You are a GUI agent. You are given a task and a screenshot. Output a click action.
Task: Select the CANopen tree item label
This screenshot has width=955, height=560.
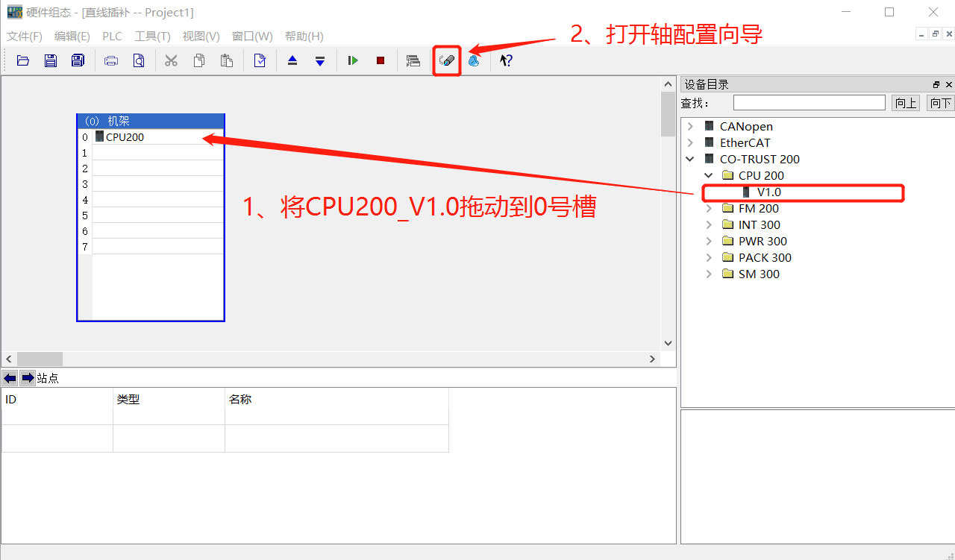coord(746,127)
